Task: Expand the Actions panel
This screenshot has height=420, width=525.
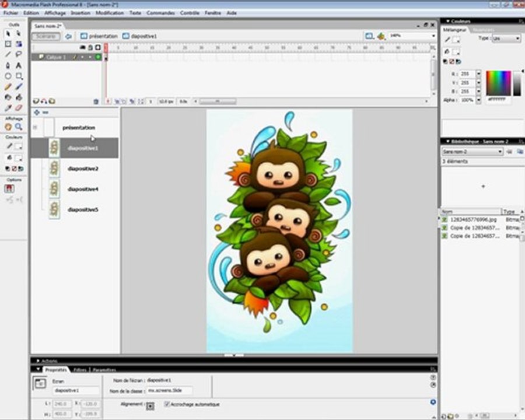Action: click(x=38, y=360)
